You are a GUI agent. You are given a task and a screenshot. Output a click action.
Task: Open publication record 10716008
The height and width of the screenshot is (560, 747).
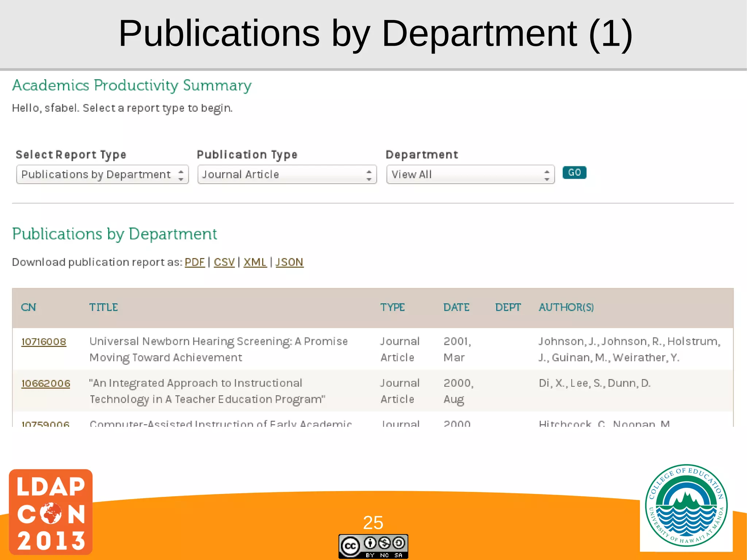pos(44,342)
